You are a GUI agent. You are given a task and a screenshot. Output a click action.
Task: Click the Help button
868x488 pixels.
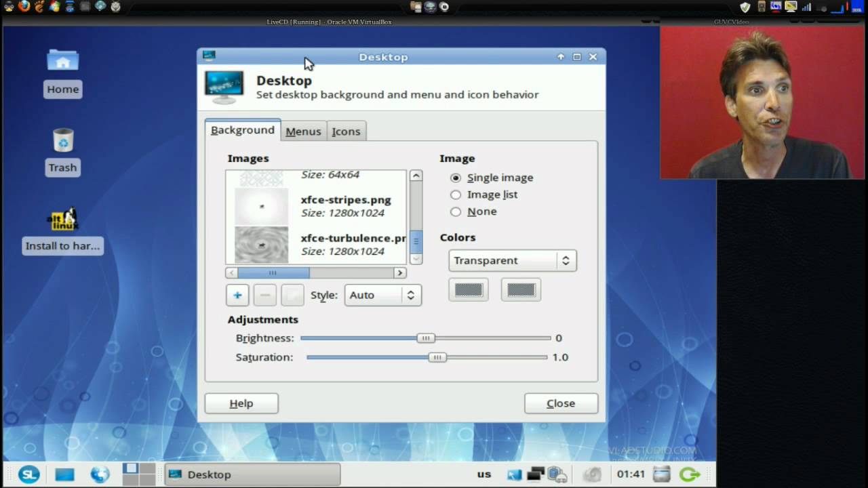click(241, 403)
